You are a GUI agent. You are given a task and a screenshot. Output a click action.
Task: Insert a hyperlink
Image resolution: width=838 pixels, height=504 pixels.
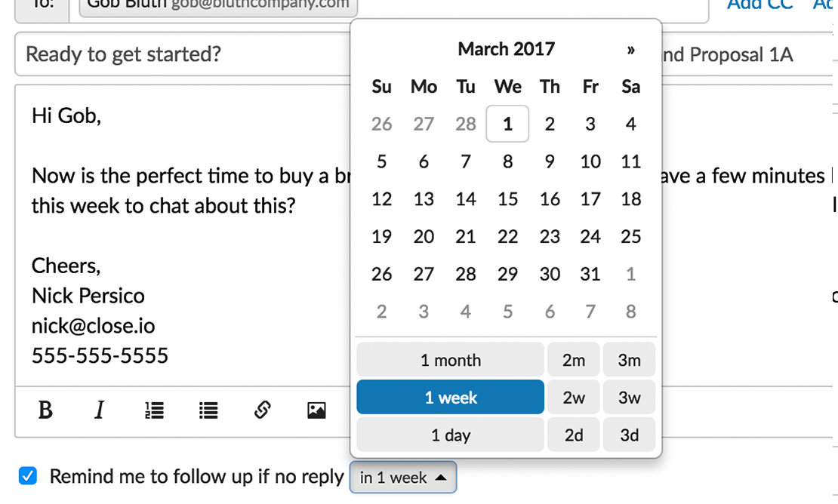click(263, 410)
